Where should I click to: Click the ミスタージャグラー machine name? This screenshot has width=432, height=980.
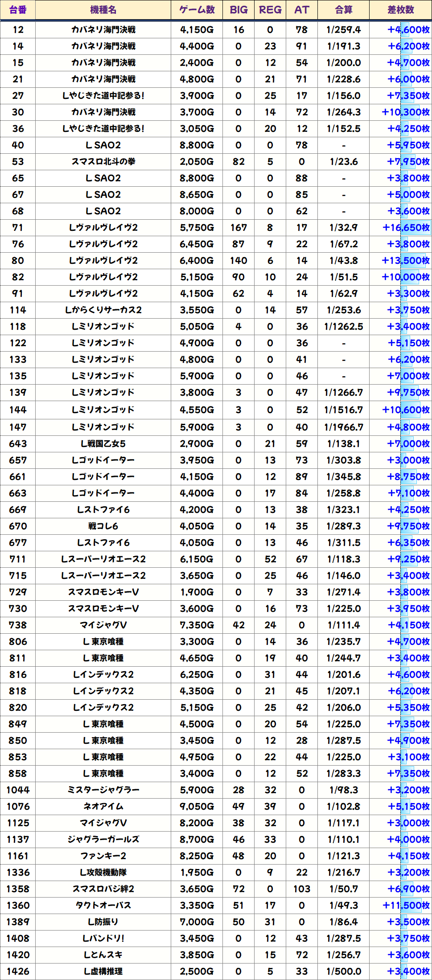[x=103, y=790]
